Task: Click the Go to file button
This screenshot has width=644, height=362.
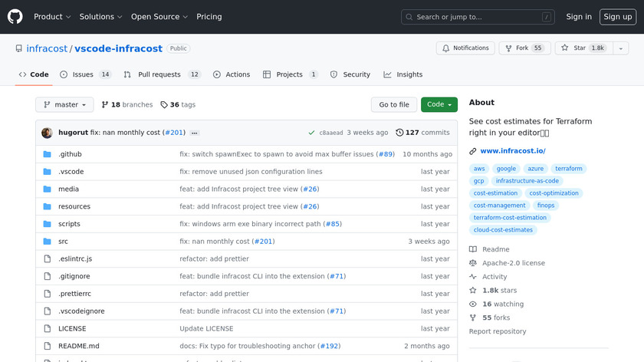Action: (x=394, y=104)
